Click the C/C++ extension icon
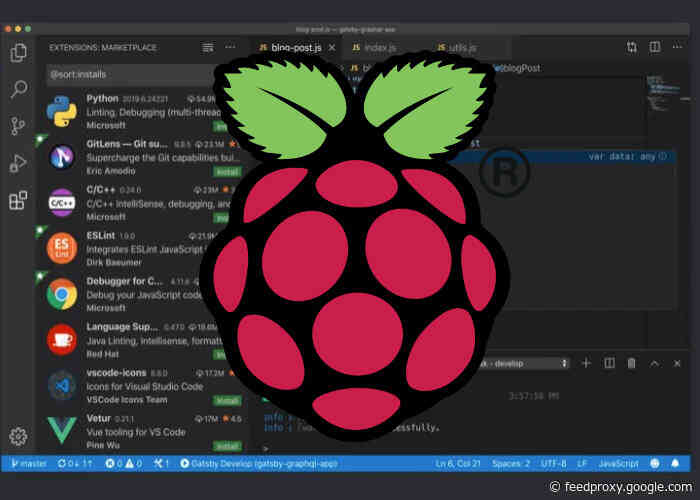700x500 pixels. tap(62, 203)
